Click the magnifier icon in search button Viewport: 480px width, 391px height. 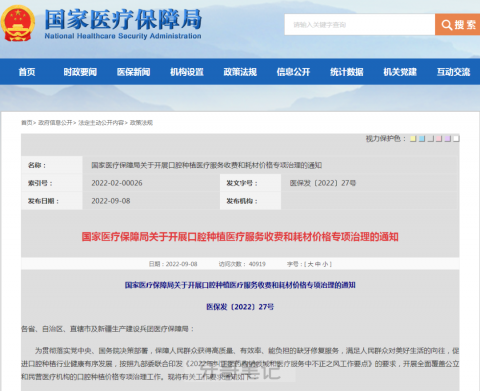pyautogui.click(x=446, y=25)
